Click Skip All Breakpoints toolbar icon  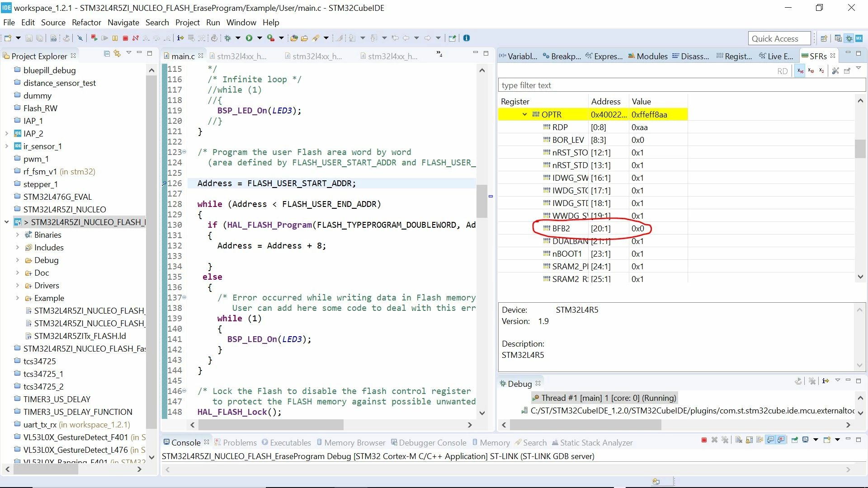tap(80, 38)
